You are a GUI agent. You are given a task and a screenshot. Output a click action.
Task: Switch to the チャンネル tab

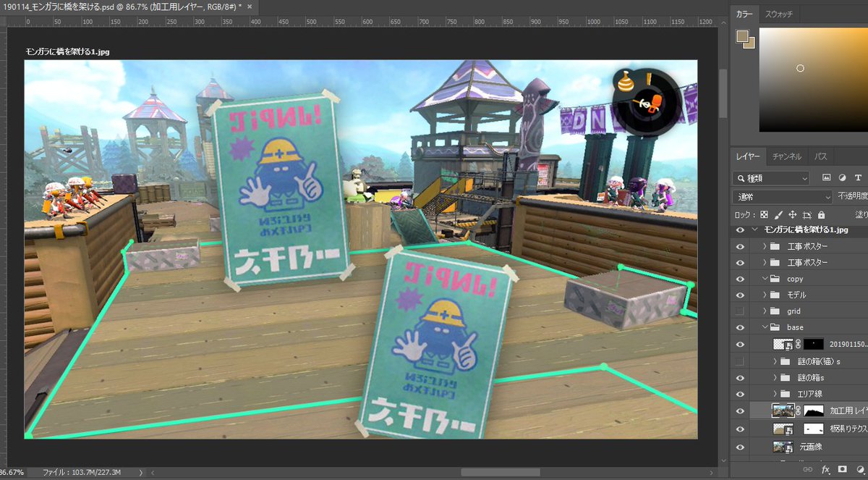[x=786, y=156]
